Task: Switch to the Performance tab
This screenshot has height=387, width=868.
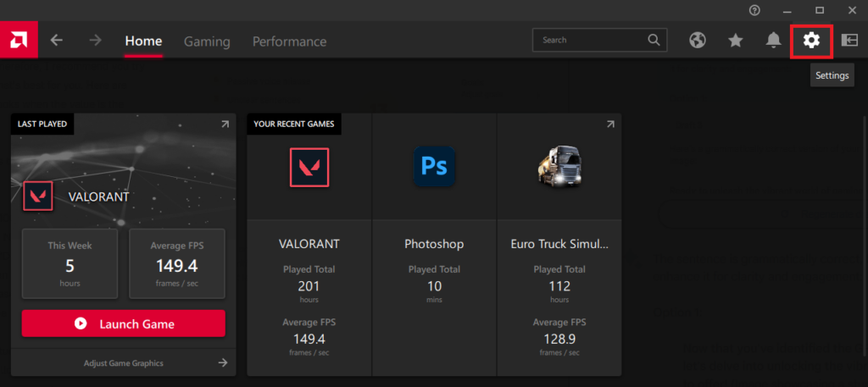Action: click(289, 41)
